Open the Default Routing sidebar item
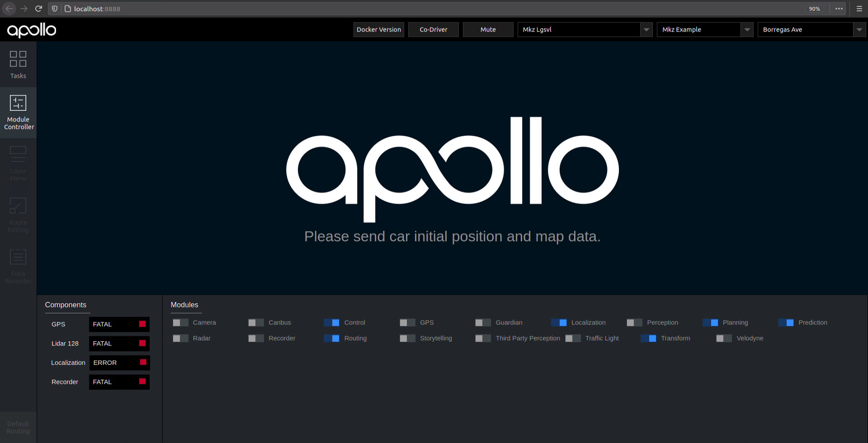Viewport: 868px width, 443px height. 18,427
